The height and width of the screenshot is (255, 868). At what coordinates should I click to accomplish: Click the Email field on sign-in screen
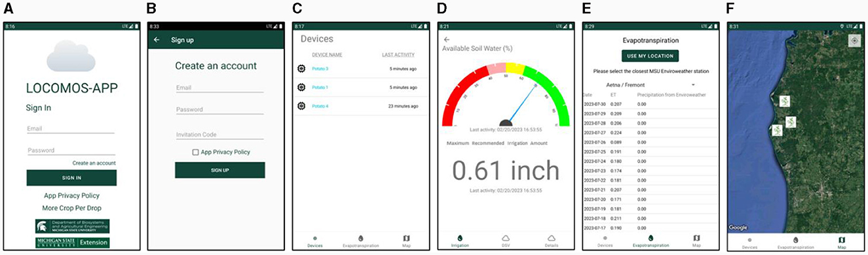[x=71, y=129]
